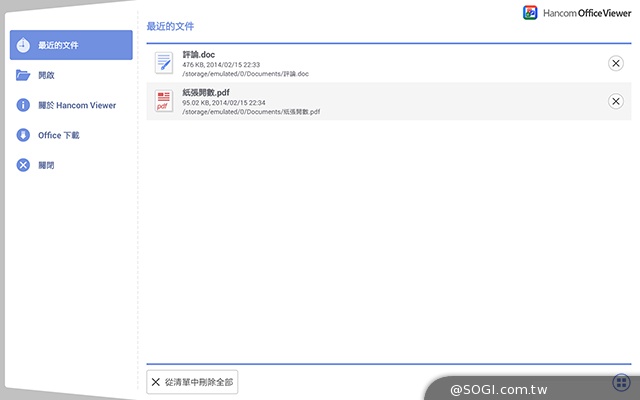Remove 評論.doc from the recent list
The image size is (640, 400).
(x=616, y=63)
